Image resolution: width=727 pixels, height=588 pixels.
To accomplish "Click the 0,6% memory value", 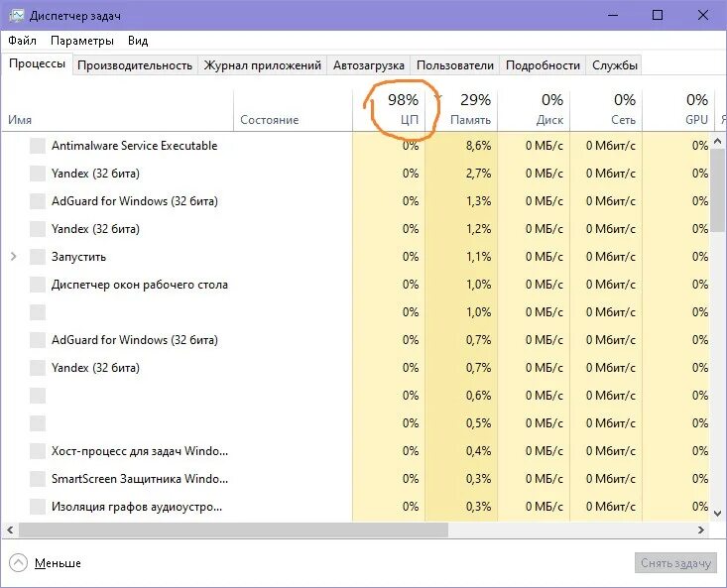I will [x=478, y=396].
